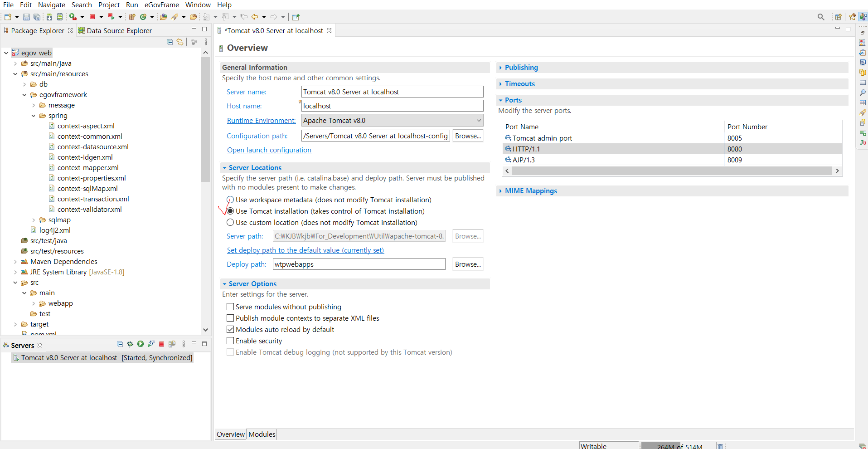Select Use workspace metadata option

tap(230, 200)
